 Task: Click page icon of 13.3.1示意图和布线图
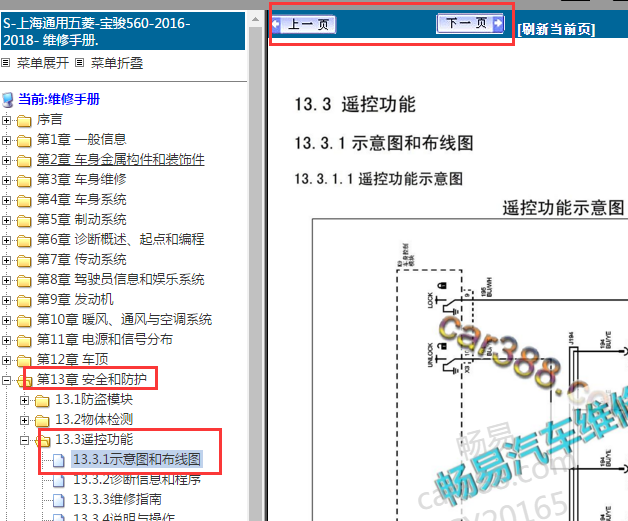click(59, 461)
